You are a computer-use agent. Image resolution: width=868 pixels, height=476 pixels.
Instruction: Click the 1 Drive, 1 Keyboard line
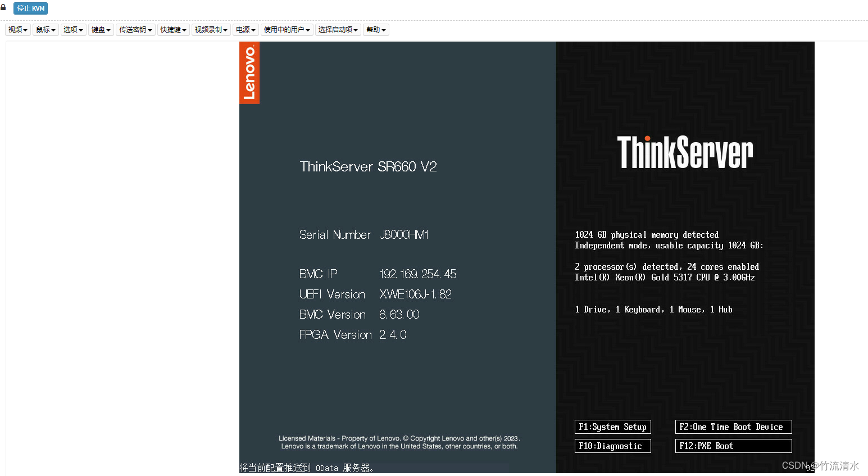click(x=653, y=310)
